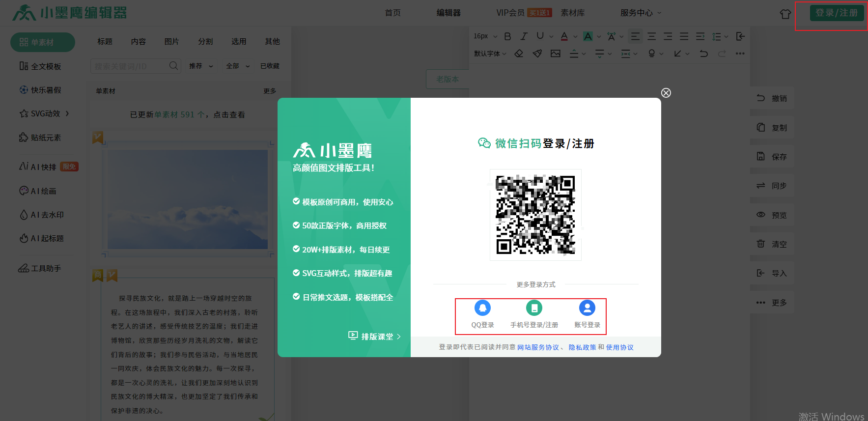Close the login dialog with the X icon

666,93
